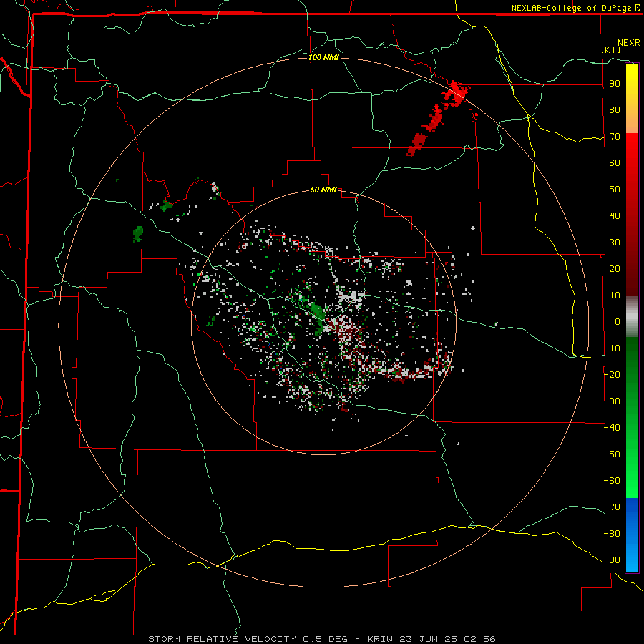Click the bright green colorbar segment near -50
644x644 pixels.
click(632, 454)
